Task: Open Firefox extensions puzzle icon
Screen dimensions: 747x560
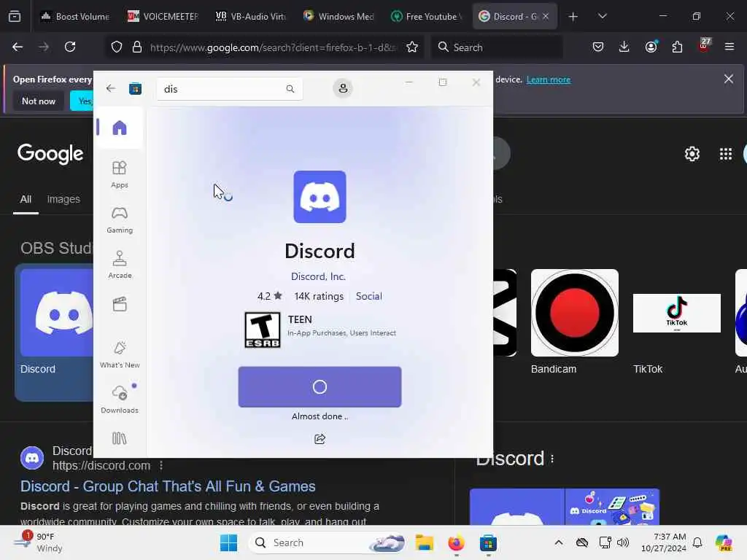Action: click(x=677, y=47)
